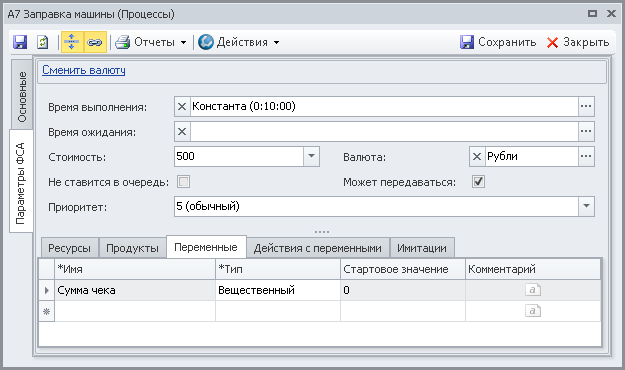
Task: Select the Сумма чека name cell
Action: pos(135,290)
